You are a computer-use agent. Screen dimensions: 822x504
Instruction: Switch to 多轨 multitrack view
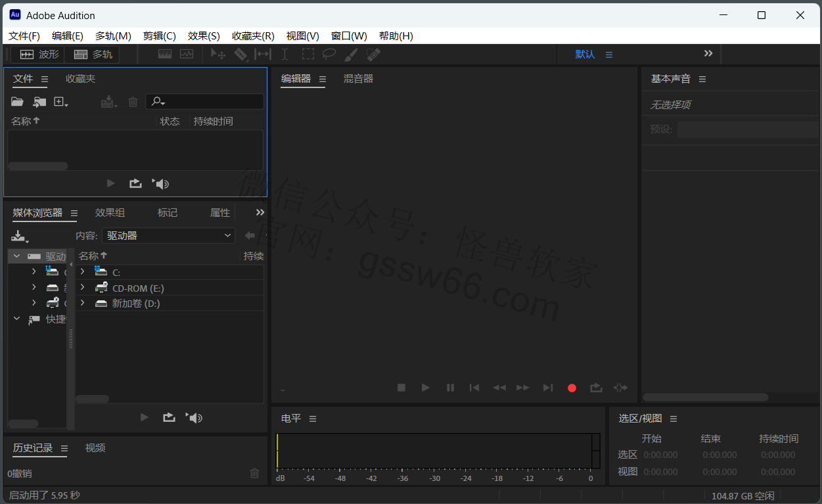tap(93, 55)
